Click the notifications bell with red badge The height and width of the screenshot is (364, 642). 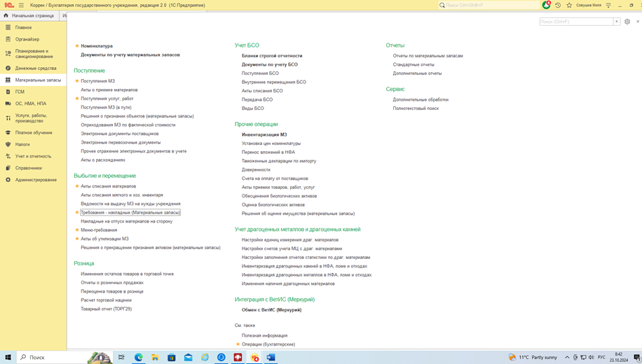(546, 5)
